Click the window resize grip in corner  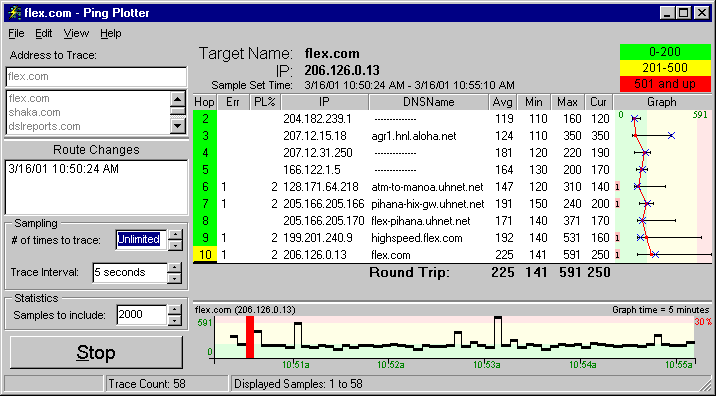(705, 385)
